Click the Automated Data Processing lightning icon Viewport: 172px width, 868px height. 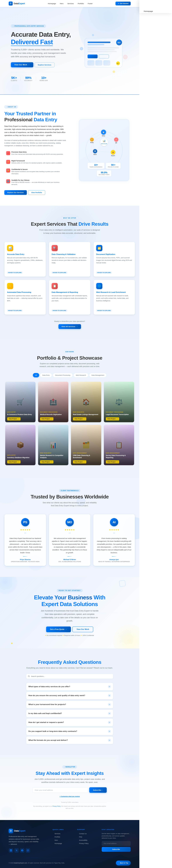[10, 286]
